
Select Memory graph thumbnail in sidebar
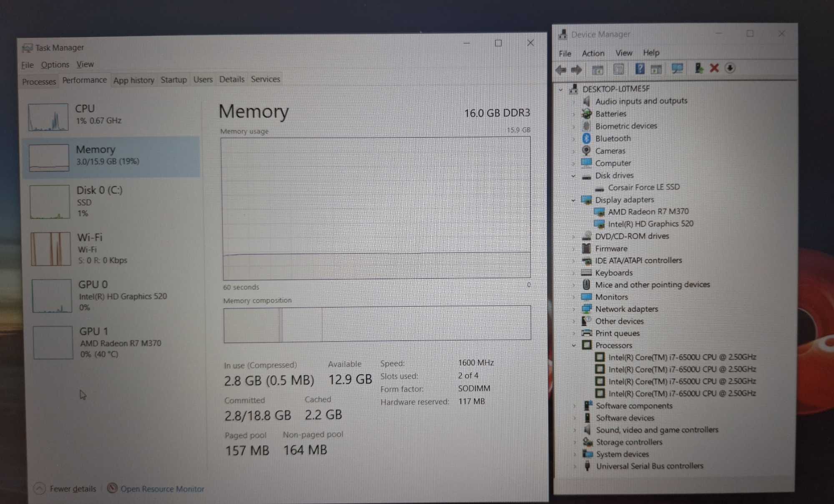pos(49,158)
